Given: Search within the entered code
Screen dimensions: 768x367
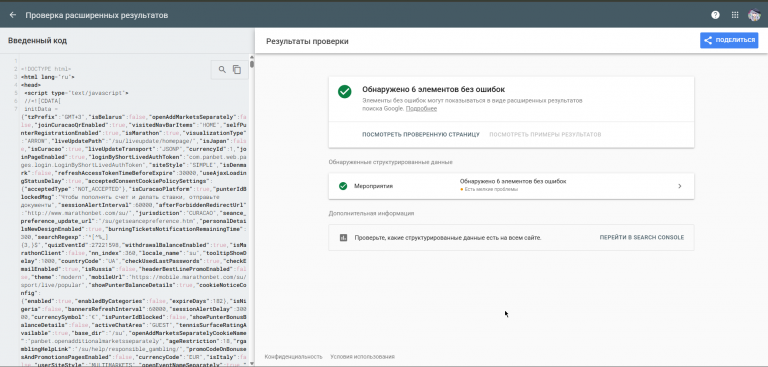Looking at the screenshot, I should (222, 70).
